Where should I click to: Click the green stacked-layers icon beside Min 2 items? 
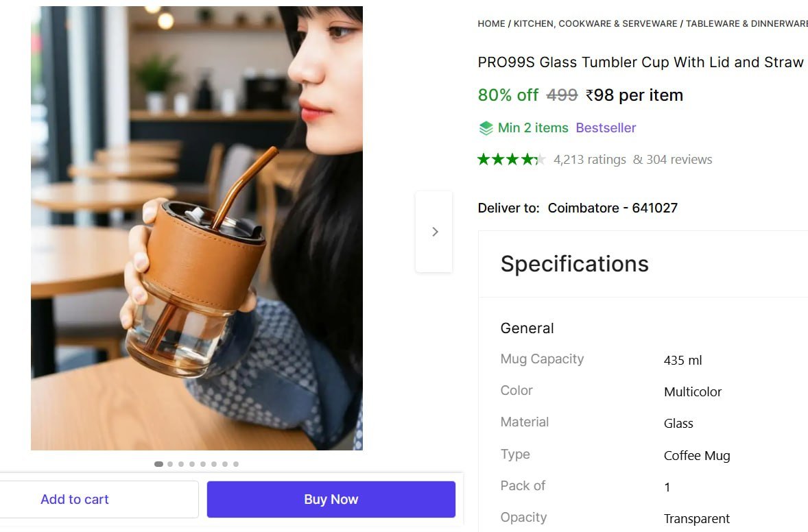(487, 128)
